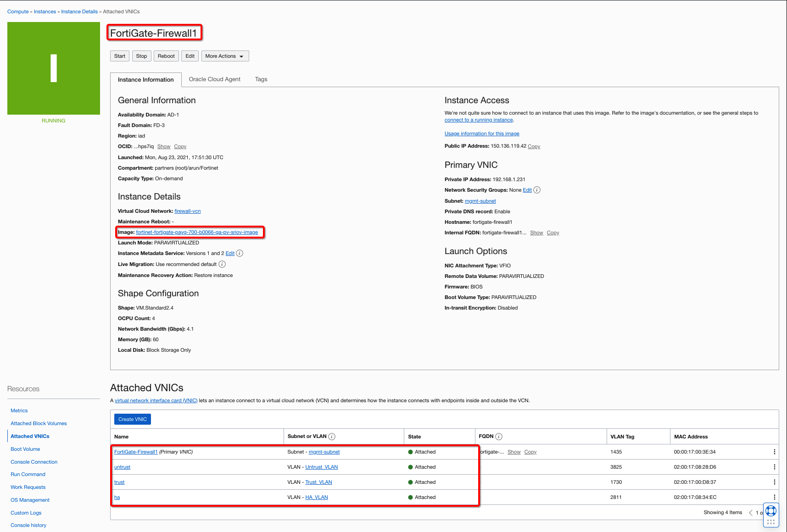The width and height of the screenshot is (787, 532).
Task: Click info icon in FQDN column header
Action: [x=499, y=437]
